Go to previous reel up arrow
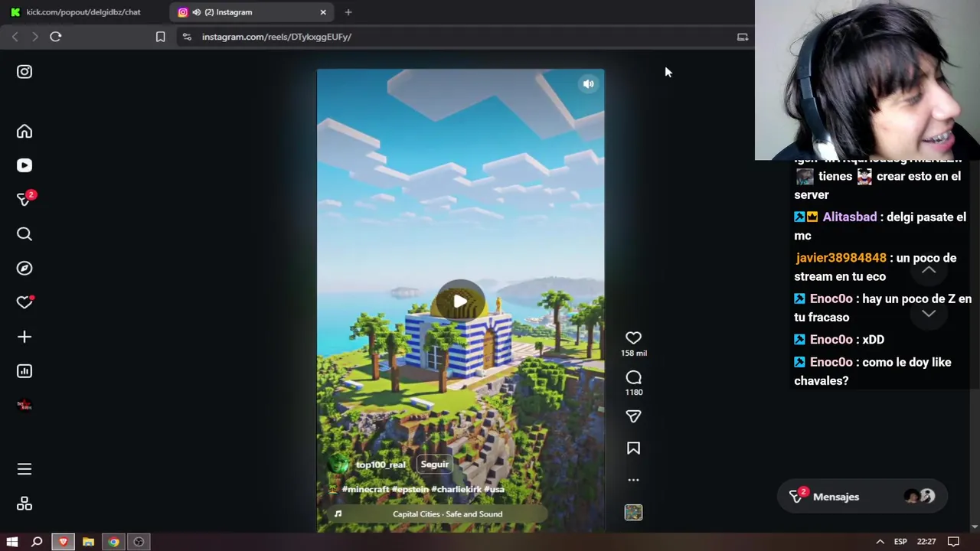The image size is (980, 551). tap(928, 270)
